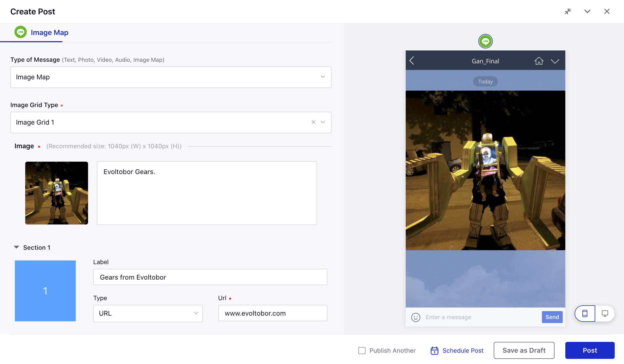The width and height of the screenshot is (624, 364).
Task: Click the emoji smiley icon in the preview
Action: pos(416,317)
